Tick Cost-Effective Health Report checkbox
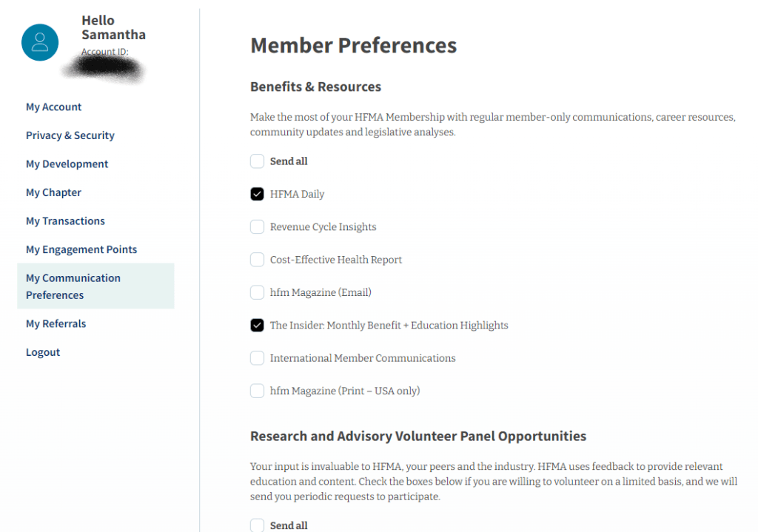 257,260
